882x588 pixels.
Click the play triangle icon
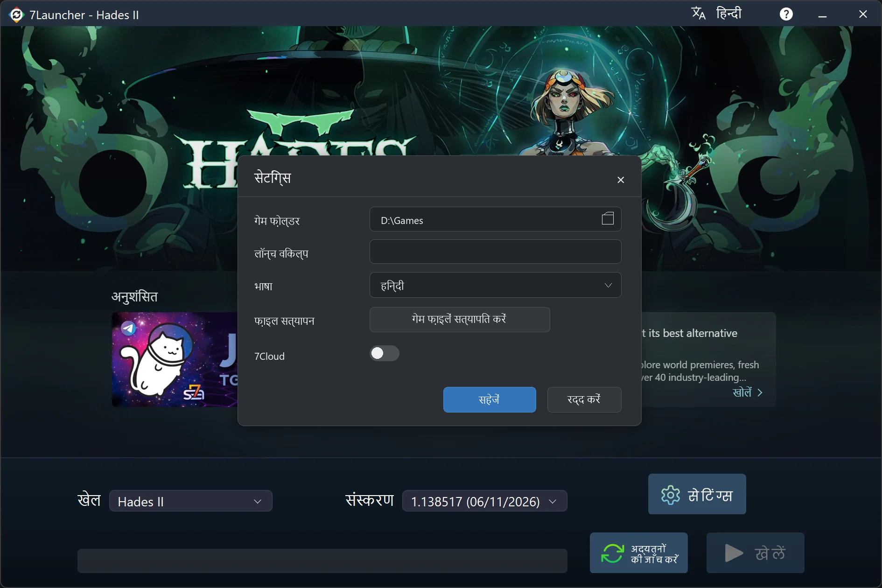point(734,553)
